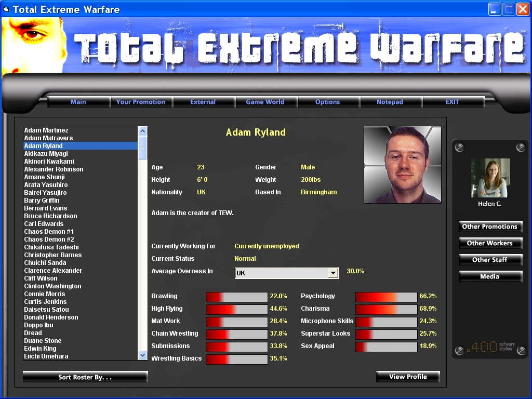The width and height of the screenshot is (532, 399).
Task: Select Adam Ryland in the roster list
Action: coord(81,146)
